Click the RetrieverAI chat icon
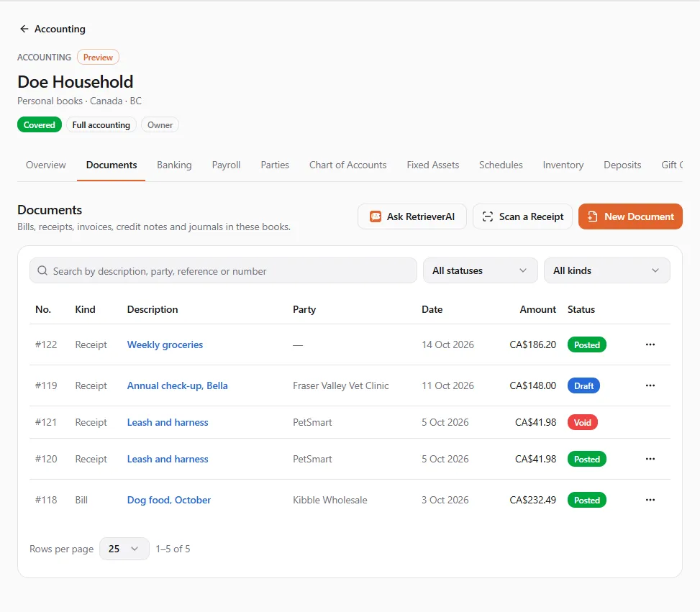This screenshot has width=700, height=612. (376, 217)
